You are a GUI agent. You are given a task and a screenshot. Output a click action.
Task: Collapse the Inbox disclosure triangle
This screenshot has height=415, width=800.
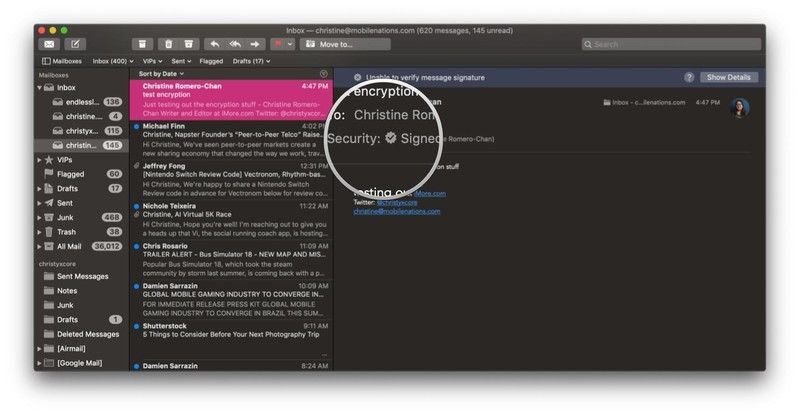pos(39,88)
